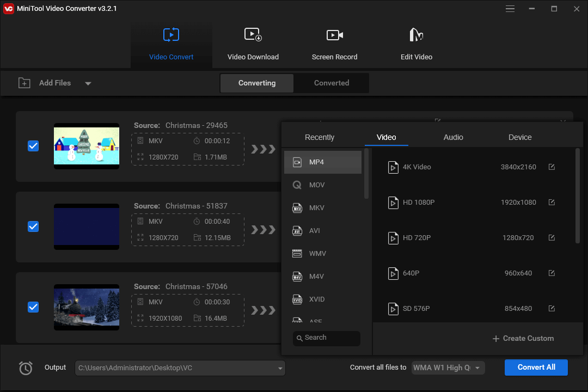Click the preset list scrollbar
Image resolution: width=588 pixels, height=392 pixels.
[578, 196]
